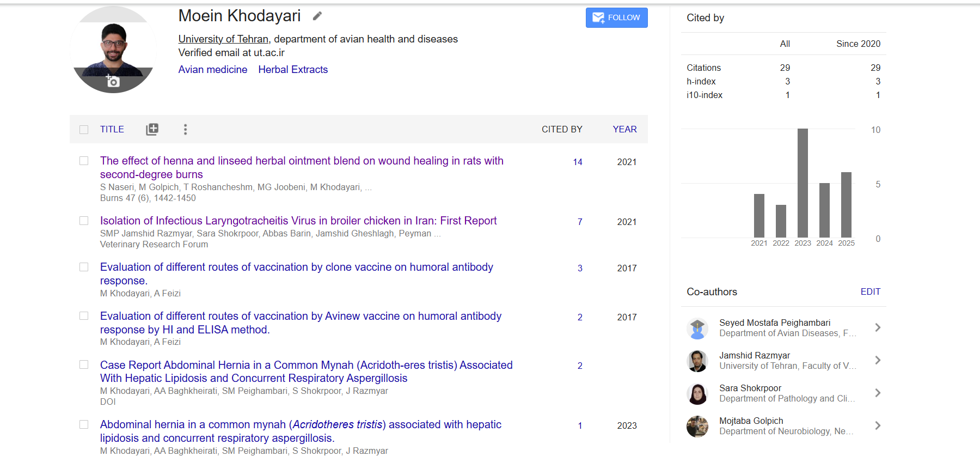Click Jamshid Razmyar's profile photo
980x462 pixels.
click(697, 361)
